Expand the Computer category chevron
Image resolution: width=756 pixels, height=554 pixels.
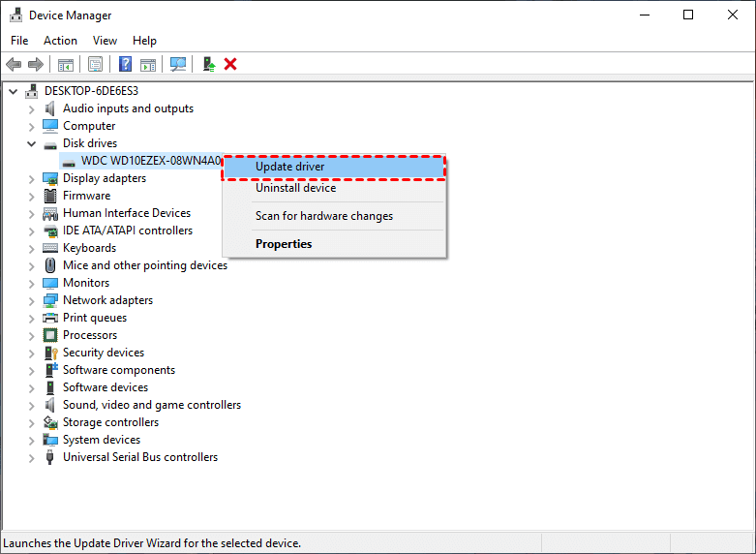(x=31, y=127)
